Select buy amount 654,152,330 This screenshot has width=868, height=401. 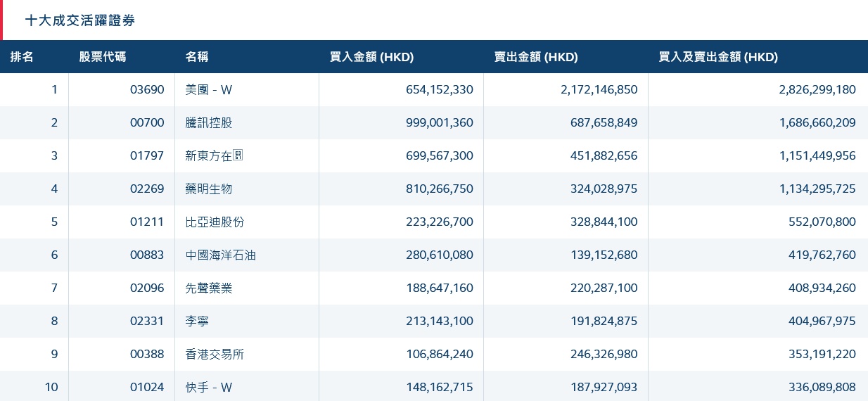point(440,89)
